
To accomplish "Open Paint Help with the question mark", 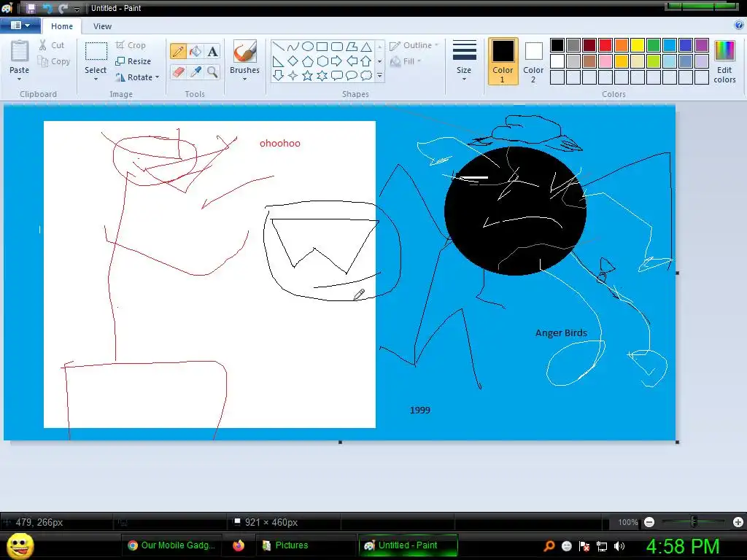I will tap(738, 26).
